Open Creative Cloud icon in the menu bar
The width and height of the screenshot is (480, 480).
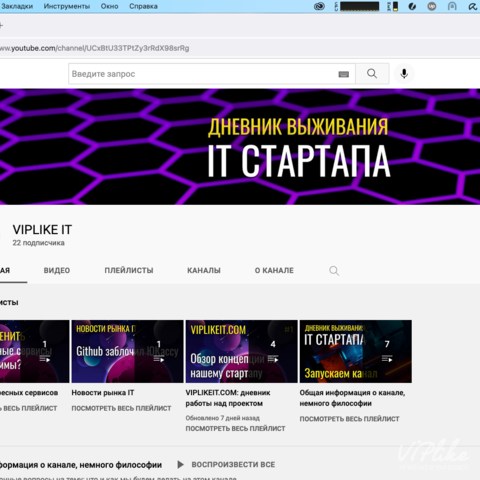319,6
